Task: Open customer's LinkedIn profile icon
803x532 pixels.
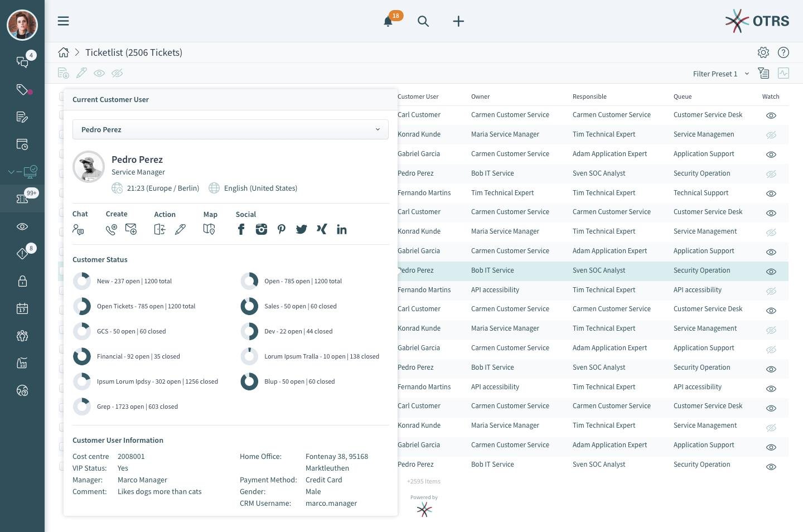Action: click(x=342, y=229)
